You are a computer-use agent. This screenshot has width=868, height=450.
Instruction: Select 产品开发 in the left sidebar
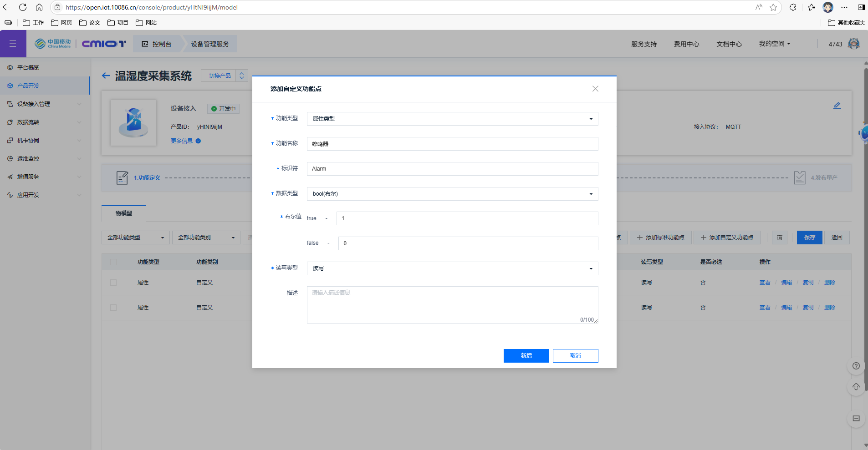click(x=28, y=86)
